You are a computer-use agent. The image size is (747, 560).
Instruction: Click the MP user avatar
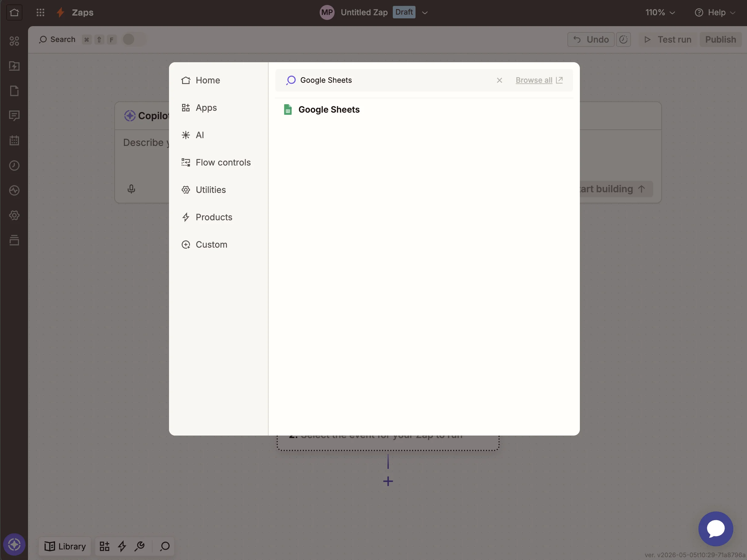[x=327, y=12]
